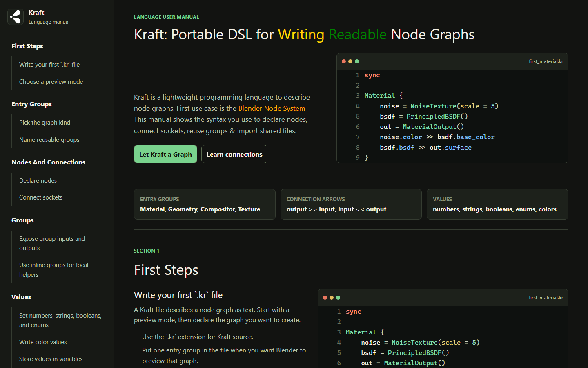Click 'first_material.kr' filename in top code window

pos(546,61)
